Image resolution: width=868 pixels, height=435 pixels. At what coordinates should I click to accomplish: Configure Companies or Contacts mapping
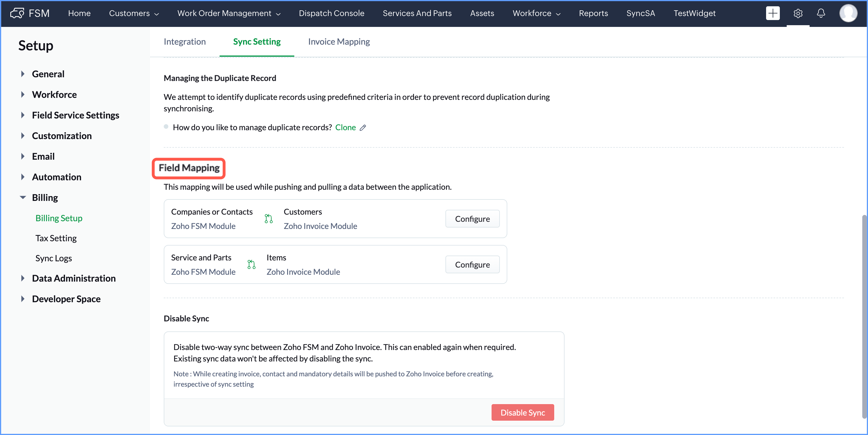coord(472,219)
